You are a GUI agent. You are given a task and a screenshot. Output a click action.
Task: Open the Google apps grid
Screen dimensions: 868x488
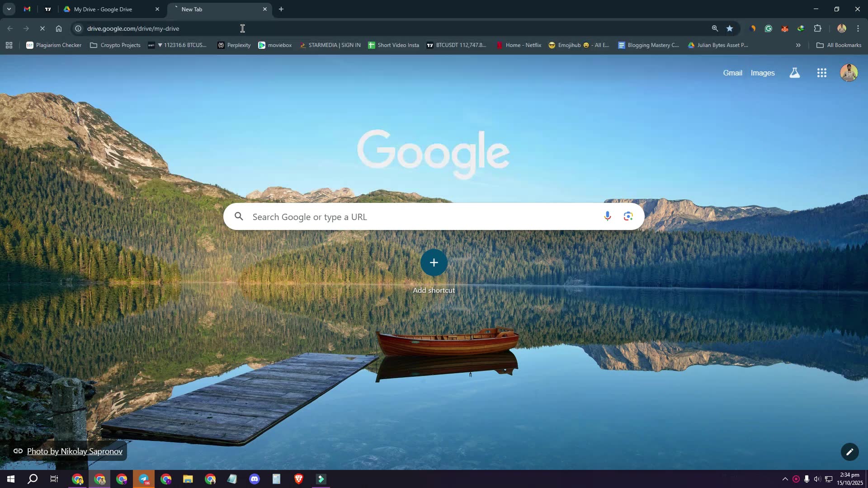(x=821, y=73)
